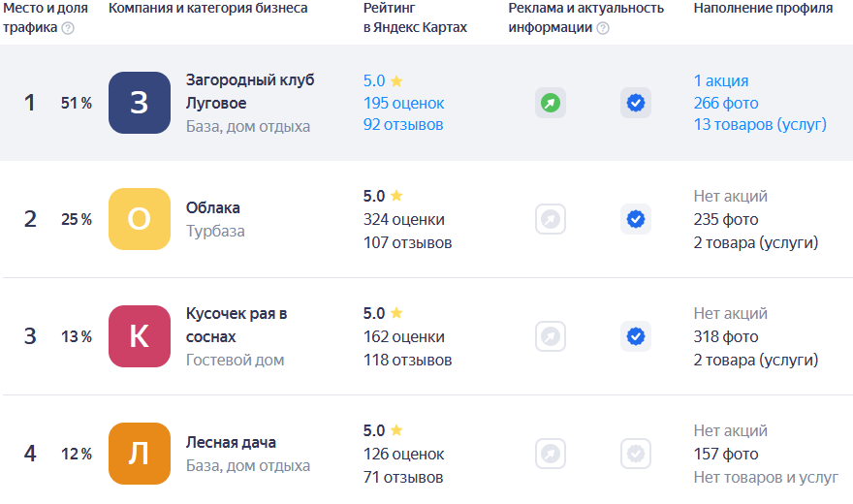
Task: Click the grey advertising icon for Кусочек рая
Action: [x=551, y=336]
